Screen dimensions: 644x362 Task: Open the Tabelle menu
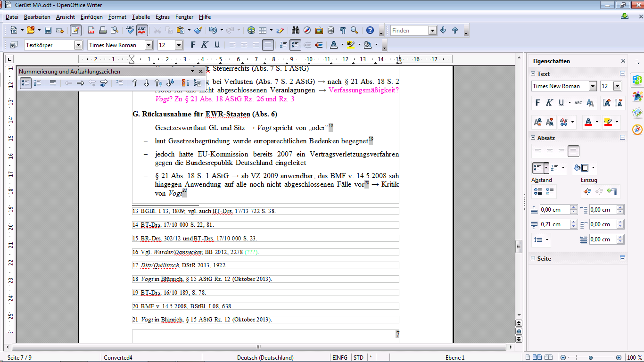(x=141, y=17)
